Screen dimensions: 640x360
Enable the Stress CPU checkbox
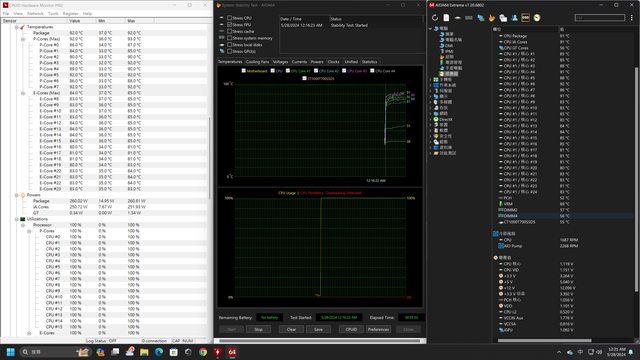[229, 18]
